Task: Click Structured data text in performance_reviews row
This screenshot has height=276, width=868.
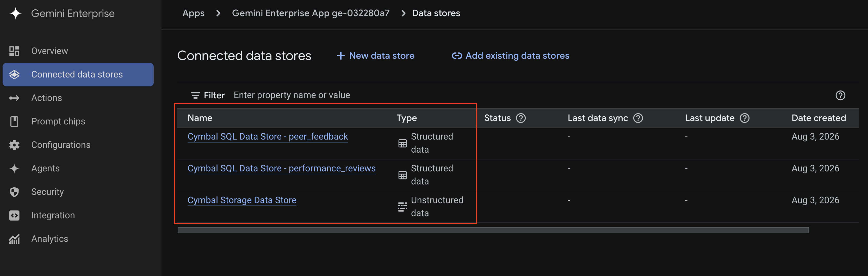Action: [x=432, y=175]
